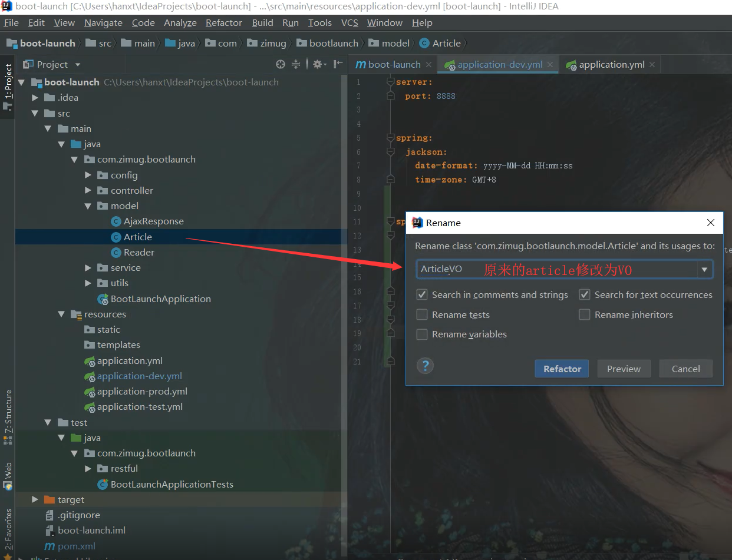The image size is (732, 560).
Task: Open the Project panel settings gear
Action: pyautogui.click(x=319, y=64)
